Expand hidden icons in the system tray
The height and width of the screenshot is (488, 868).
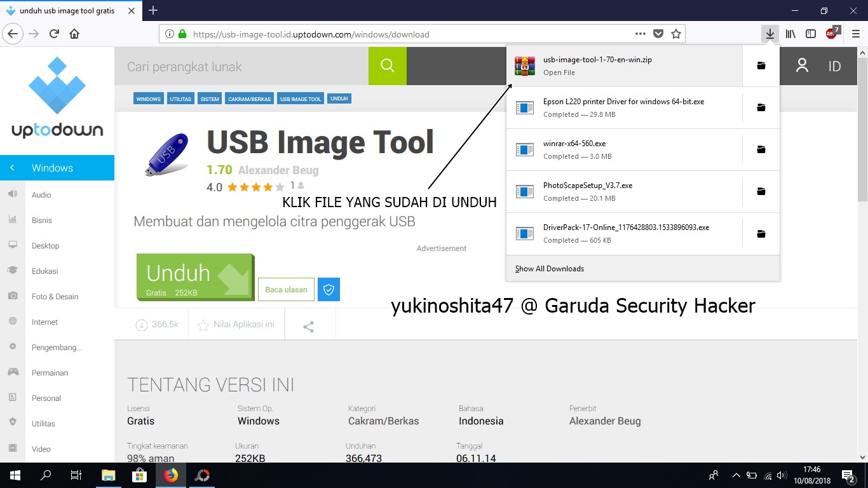click(x=735, y=475)
